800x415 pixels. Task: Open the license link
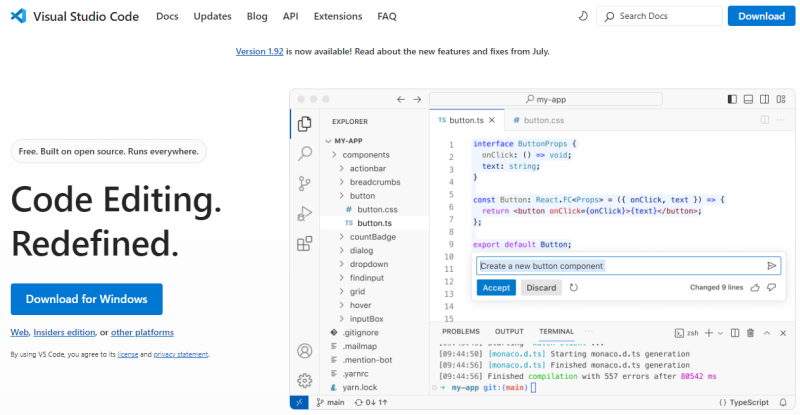128,354
